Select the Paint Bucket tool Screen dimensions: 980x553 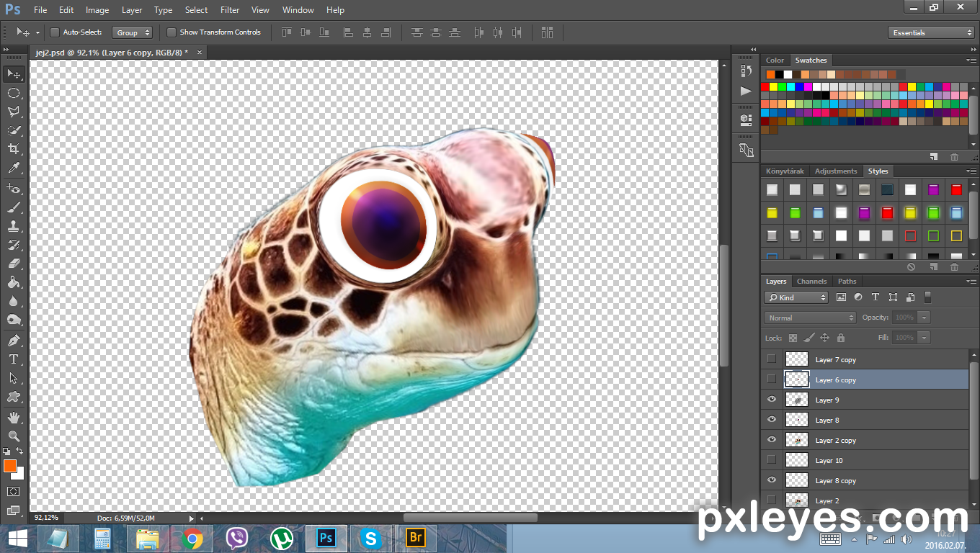coord(14,282)
